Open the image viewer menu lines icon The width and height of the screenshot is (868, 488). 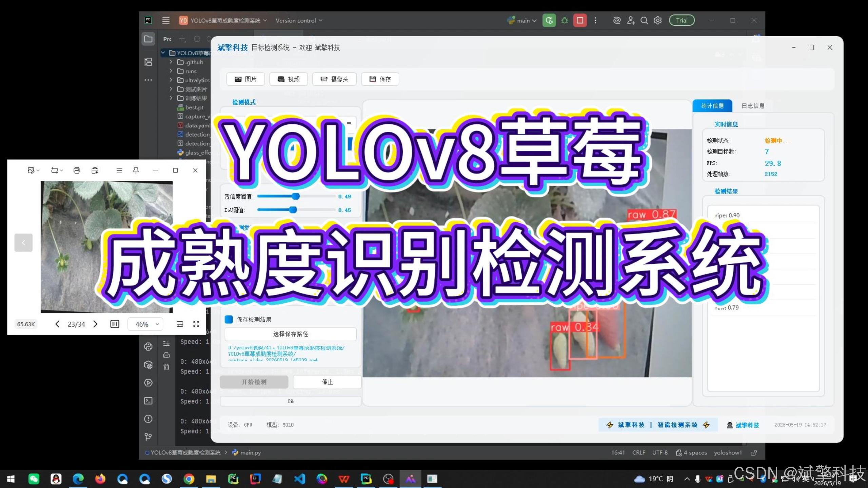(119, 170)
